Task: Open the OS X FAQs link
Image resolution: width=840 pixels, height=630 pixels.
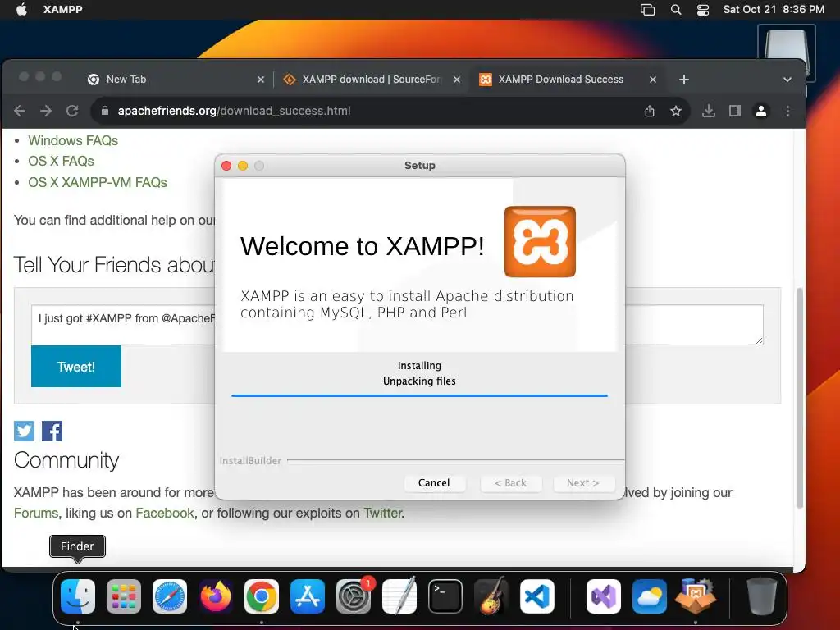Action: (61, 162)
